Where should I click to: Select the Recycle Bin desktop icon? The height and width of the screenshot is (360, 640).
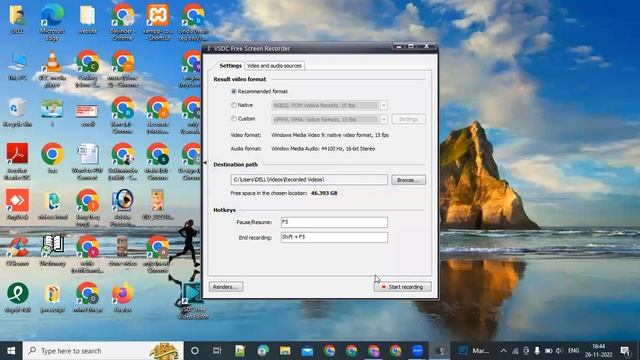tap(17, 112)
